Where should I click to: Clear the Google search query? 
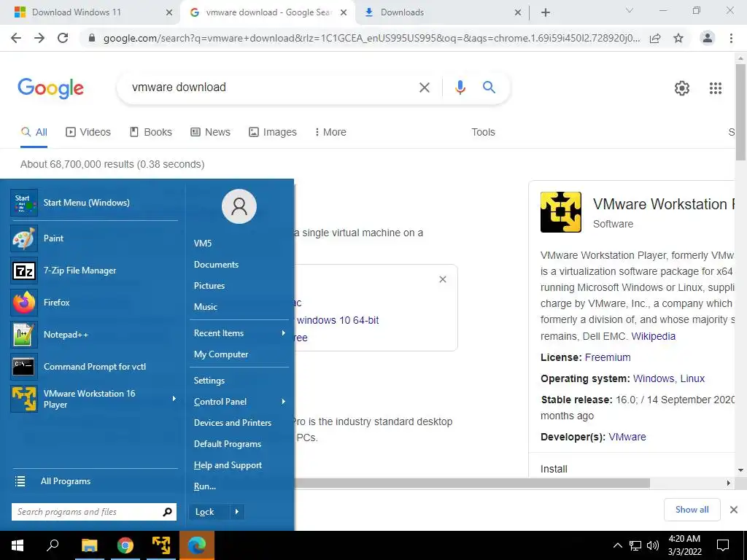[x=424, y=87]
